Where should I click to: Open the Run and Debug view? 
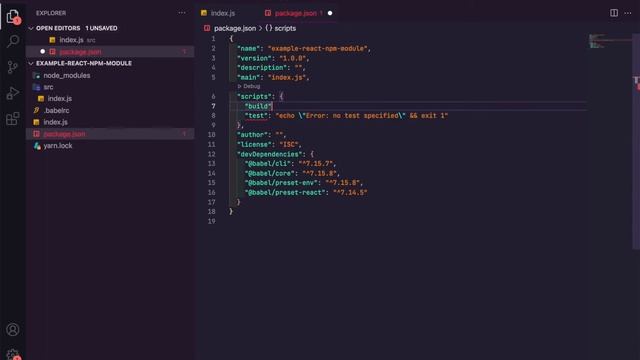coord(13,93)
